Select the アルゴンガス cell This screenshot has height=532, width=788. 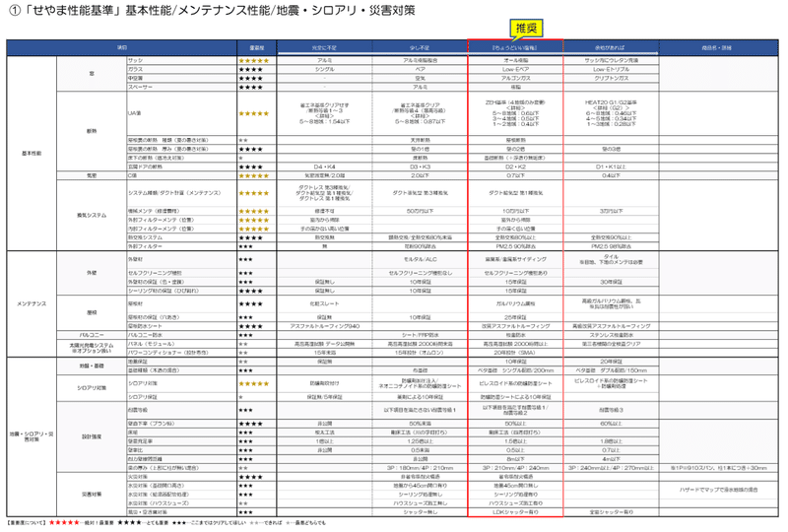click(x=515, y=79)
